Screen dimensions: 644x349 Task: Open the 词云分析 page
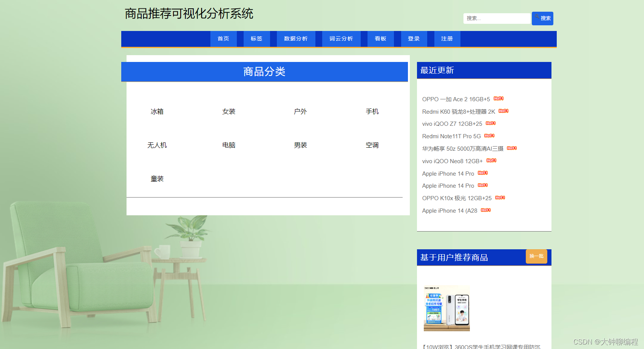click(x=341, y=39)
